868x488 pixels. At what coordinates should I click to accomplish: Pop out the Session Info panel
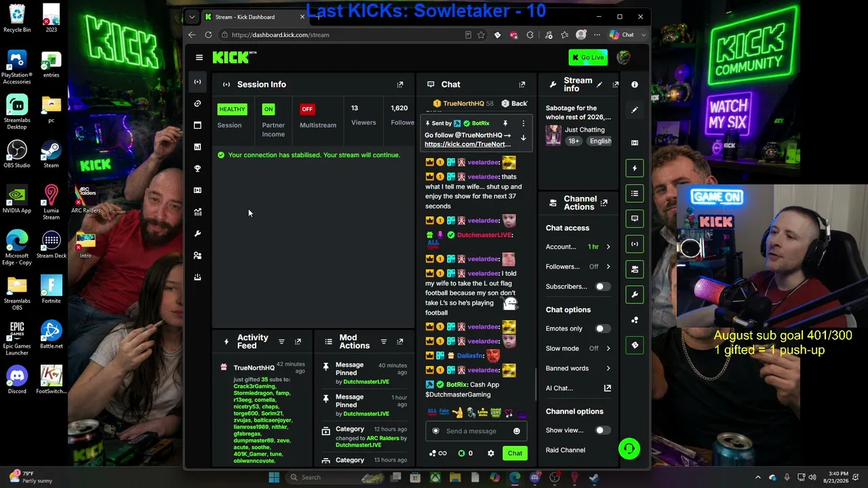(x=400, y=85)
